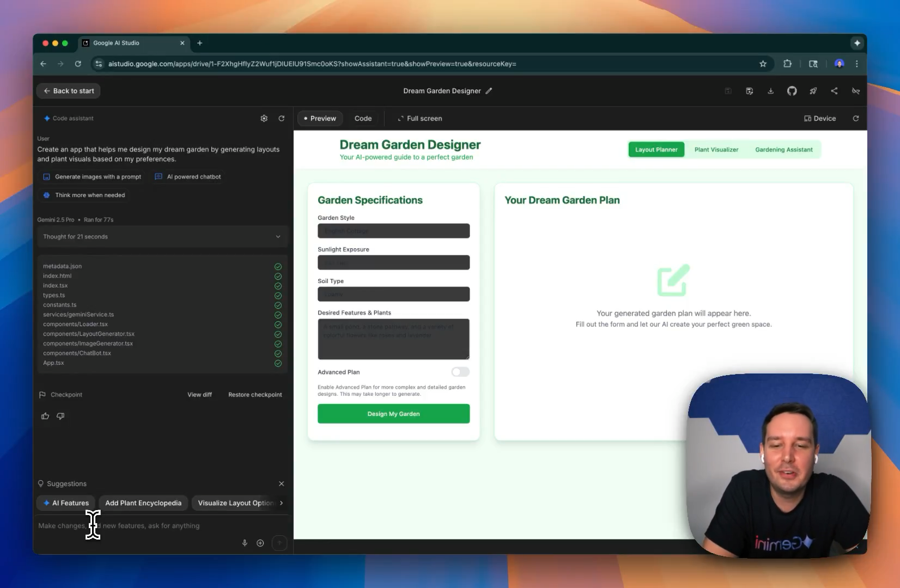Reload the preview with the refresh icon
Viewport: 900px width, 588px height.
(x=855, y=118)
